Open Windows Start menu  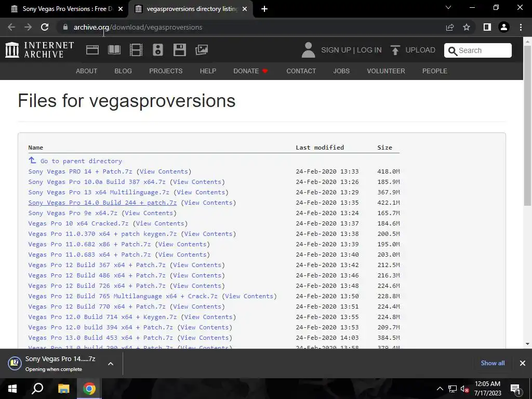(x=12, y=389)
